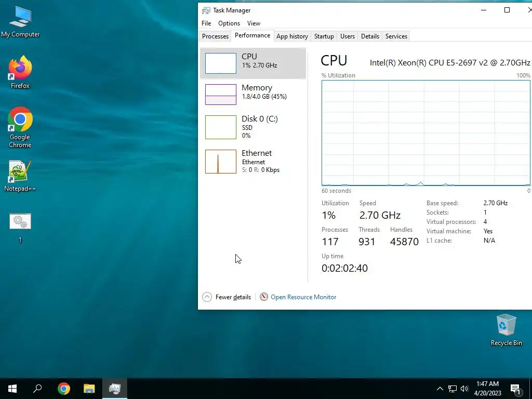Open My Computer desktop icon
This screenshot has width=532, height=399.
click(20, 21)
